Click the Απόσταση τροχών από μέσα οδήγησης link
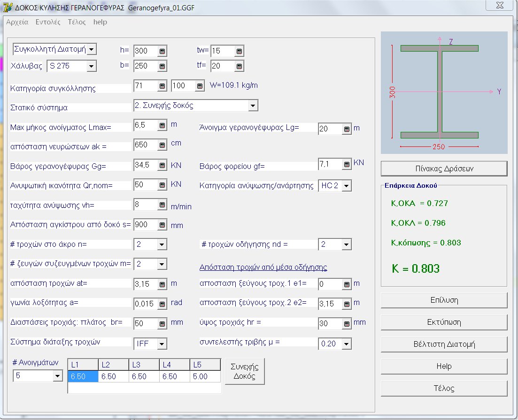Image resolution: width=518 pixels, height=420 pixels. coord(263,267)
